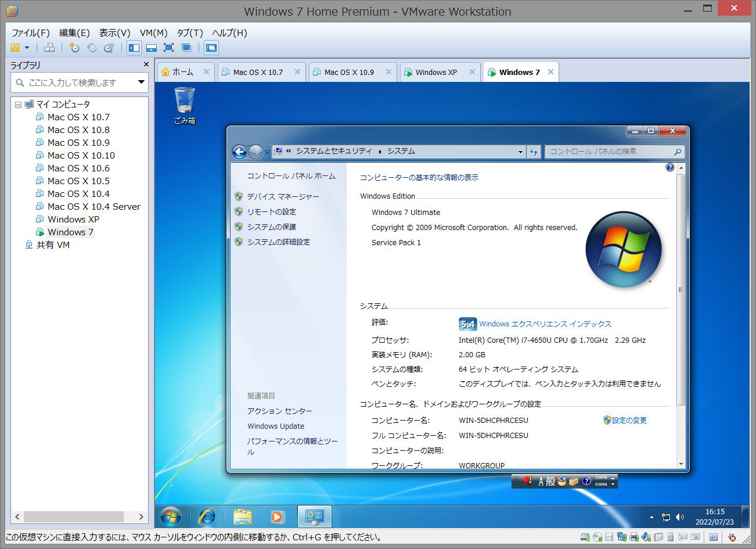The width and height of the screenshot is (756, 549).
Task: Click the guest volume speaker icon
Action: [x=680, y=517]
